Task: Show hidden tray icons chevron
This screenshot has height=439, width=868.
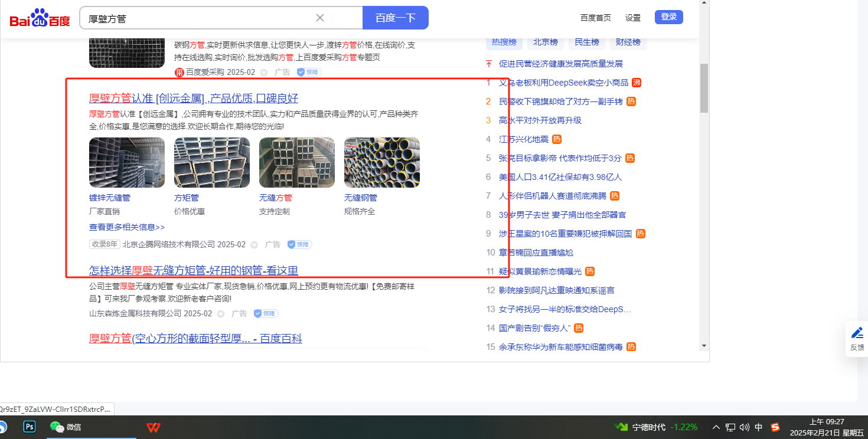Action: (716, 427)
